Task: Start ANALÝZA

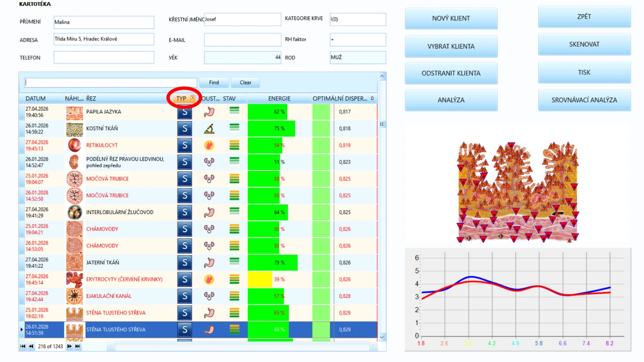Action: [451, 100]
